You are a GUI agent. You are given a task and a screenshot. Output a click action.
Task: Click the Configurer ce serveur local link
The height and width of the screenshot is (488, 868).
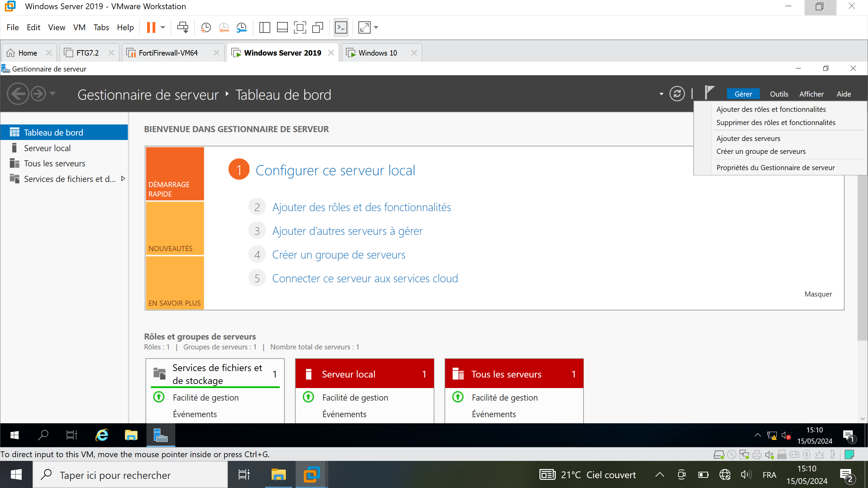click(x=335, y=170)
